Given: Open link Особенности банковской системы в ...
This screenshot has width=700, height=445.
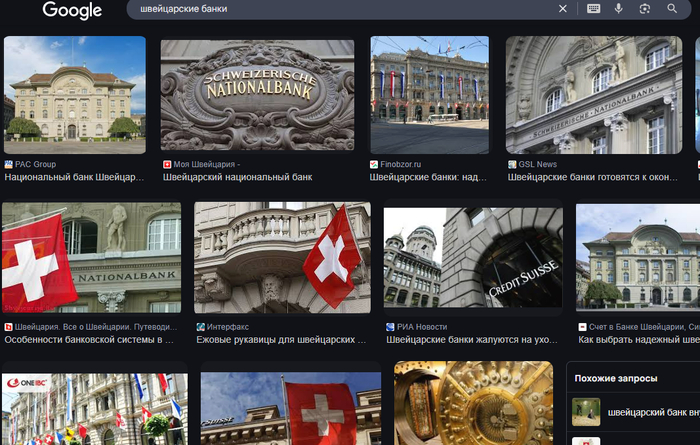Looking at the screenshot, I should pyautogui.click(x=89, y=340).
